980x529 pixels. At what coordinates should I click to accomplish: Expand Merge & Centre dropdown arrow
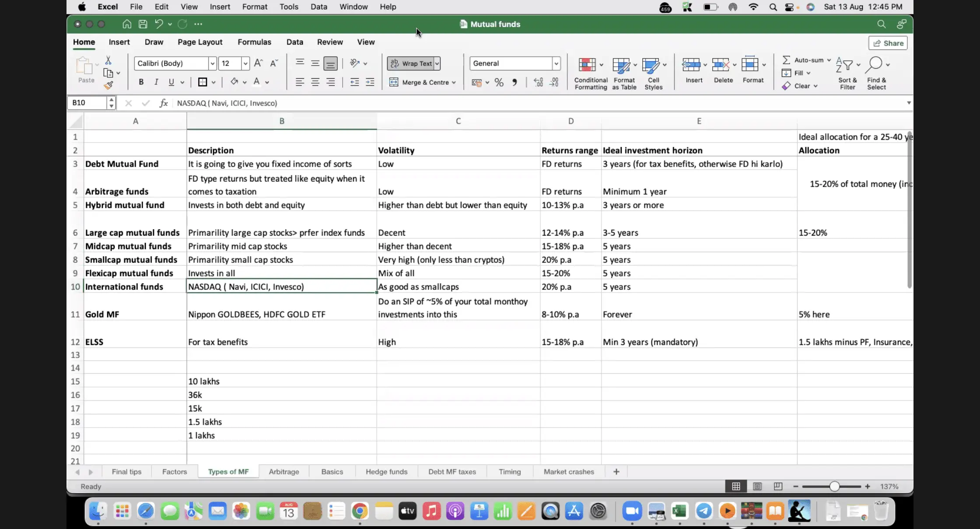[454, 82]
